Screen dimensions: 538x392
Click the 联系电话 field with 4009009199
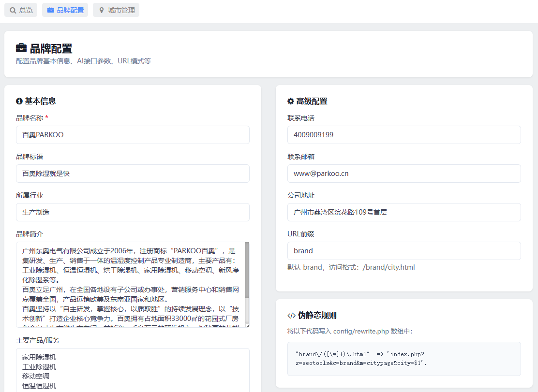pyautogui.click(x=404, y=135)
